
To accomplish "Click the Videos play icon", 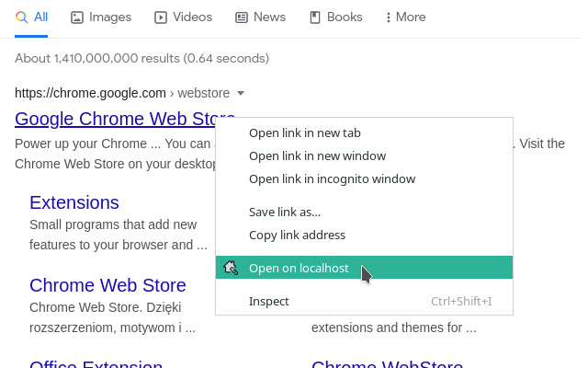I will tap(161, 17).
